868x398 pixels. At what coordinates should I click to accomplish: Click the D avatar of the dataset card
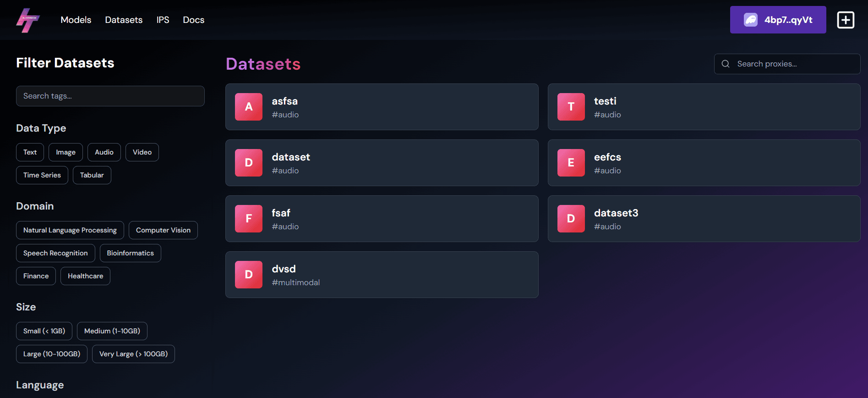click(x=249, y=163)
